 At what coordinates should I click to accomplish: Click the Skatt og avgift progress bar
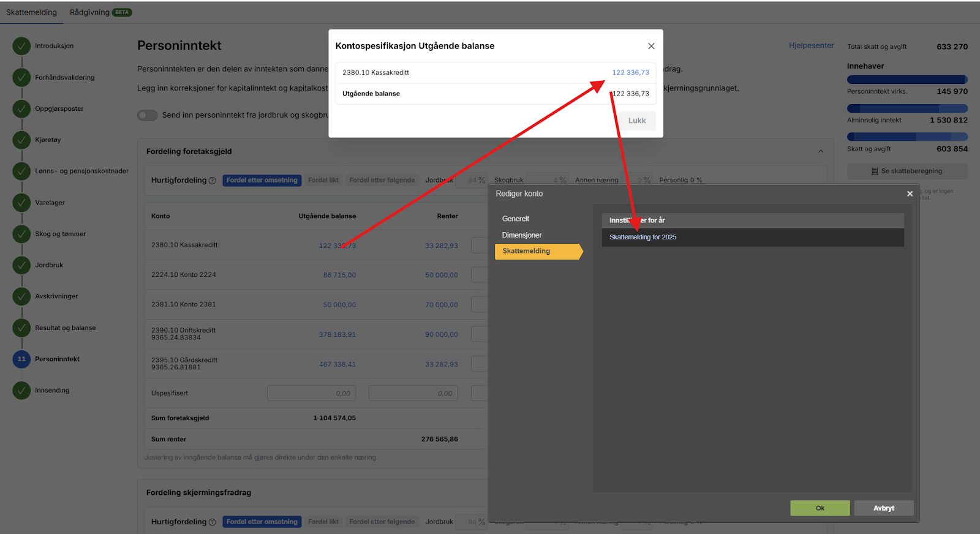(x=907, y=137)
